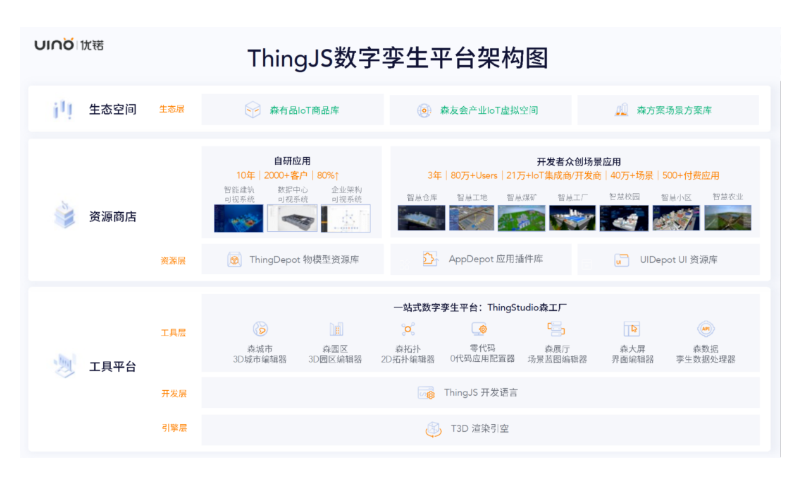Select the 资源商店 section label
This screenshot has height=478, width=801.
[x=112, y=216]
